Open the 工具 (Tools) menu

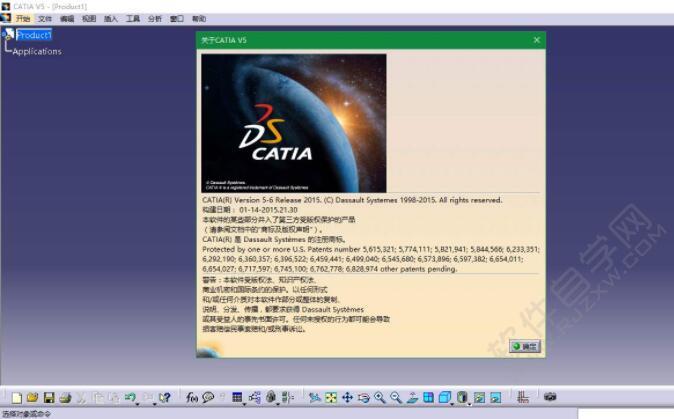click(133, 18)
